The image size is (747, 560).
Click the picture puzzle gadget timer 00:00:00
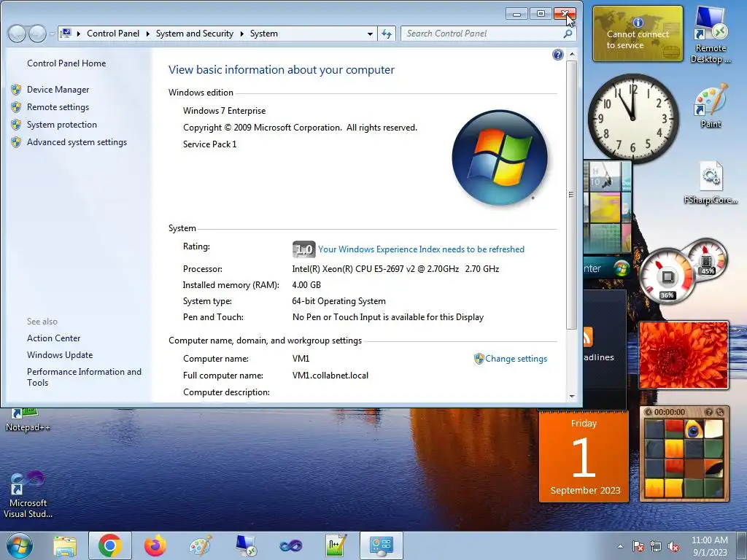(x=670, y=413)
